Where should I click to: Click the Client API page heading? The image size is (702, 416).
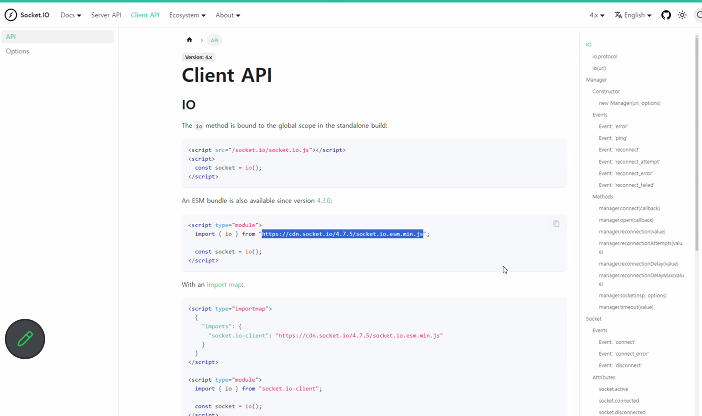click(x=227, y=75)
